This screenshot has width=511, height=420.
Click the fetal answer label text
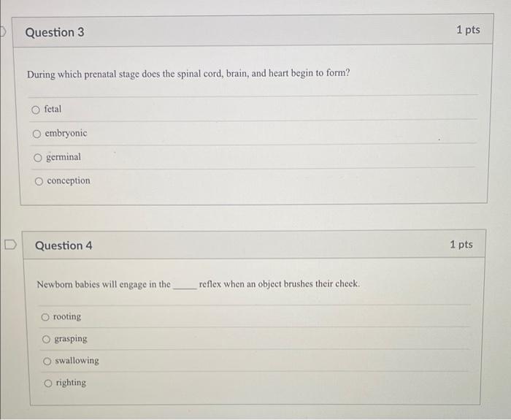[53, 109]
